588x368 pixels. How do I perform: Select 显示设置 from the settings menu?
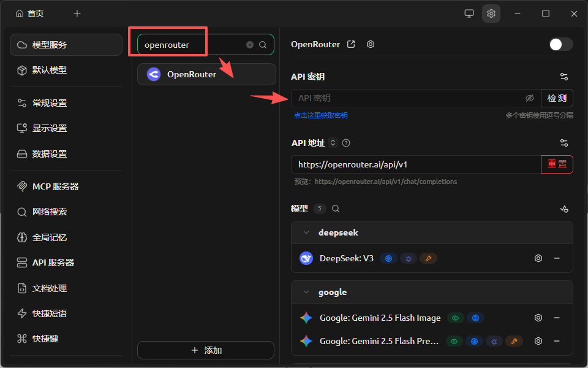click(49, 128)
